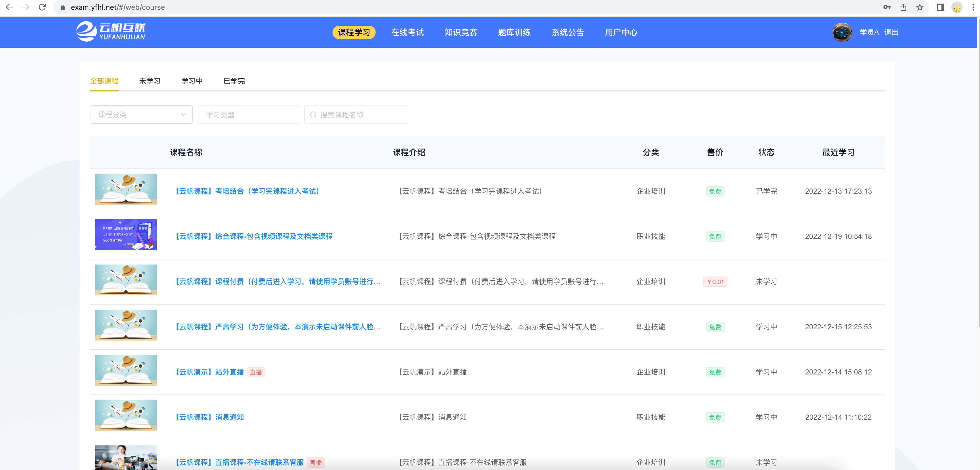Click date 2022-12-14 11:10:22
The image size is (980, 470).
[x=838, y=418]
